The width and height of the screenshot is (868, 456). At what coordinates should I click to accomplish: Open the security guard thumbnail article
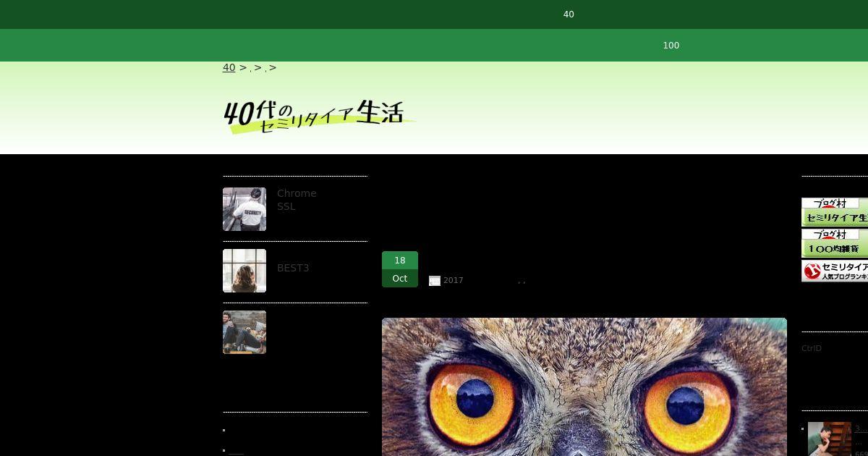[244, 209]
